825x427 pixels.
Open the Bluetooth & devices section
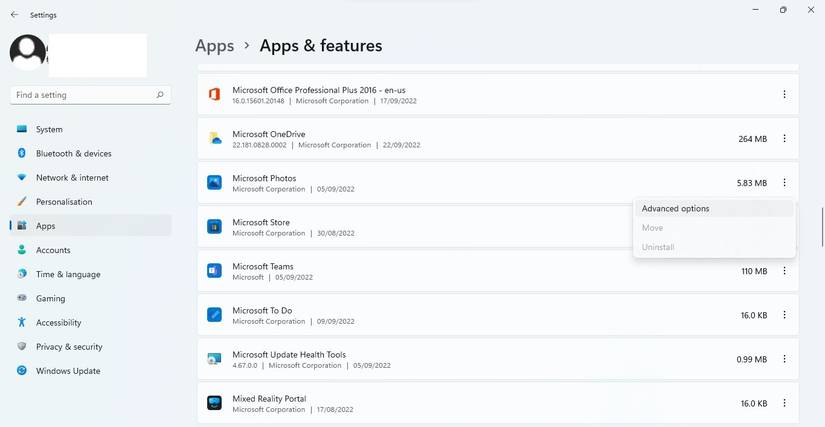[x=74, y=154]
